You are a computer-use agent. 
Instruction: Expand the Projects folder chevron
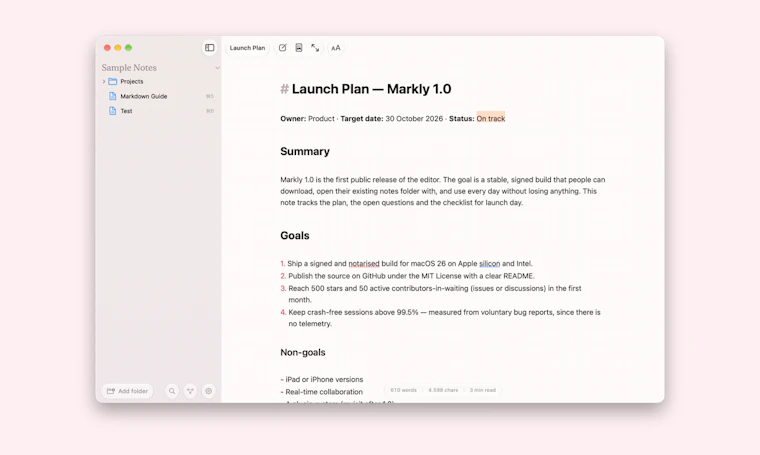coord(104,81)
